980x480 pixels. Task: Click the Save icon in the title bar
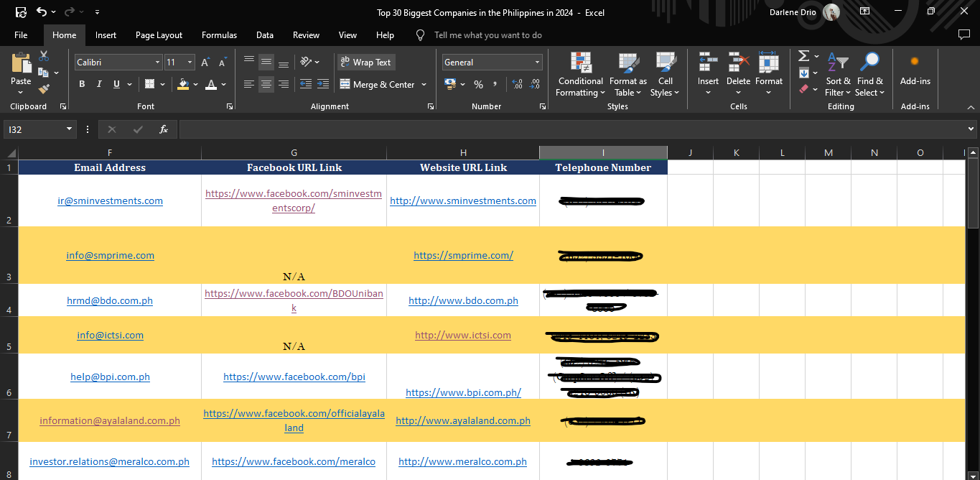coord(21,12)
